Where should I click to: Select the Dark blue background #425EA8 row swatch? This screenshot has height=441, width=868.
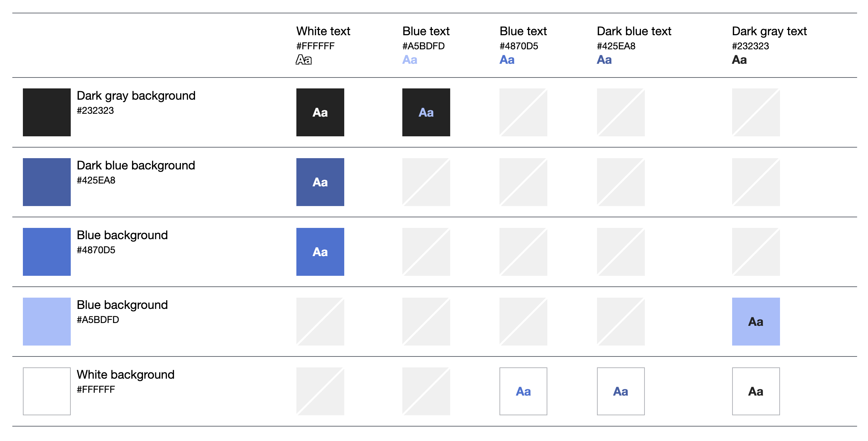47,182
